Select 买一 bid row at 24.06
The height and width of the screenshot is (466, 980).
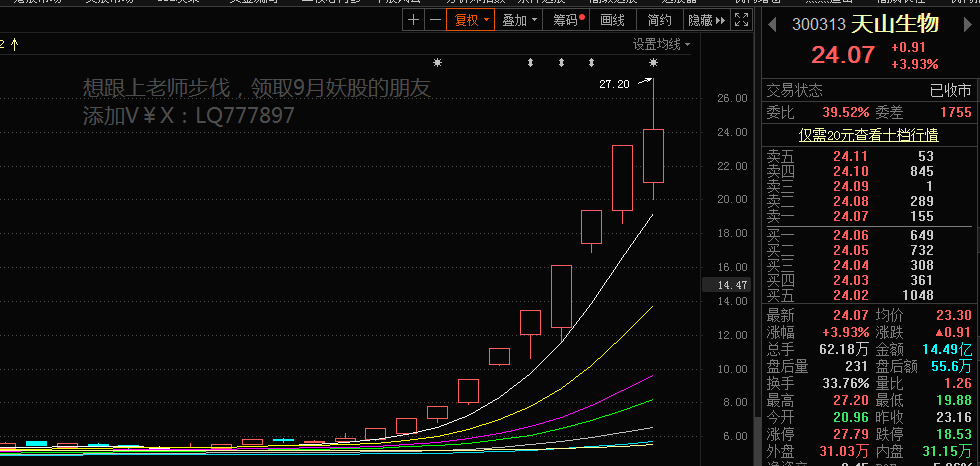point(869,235)
